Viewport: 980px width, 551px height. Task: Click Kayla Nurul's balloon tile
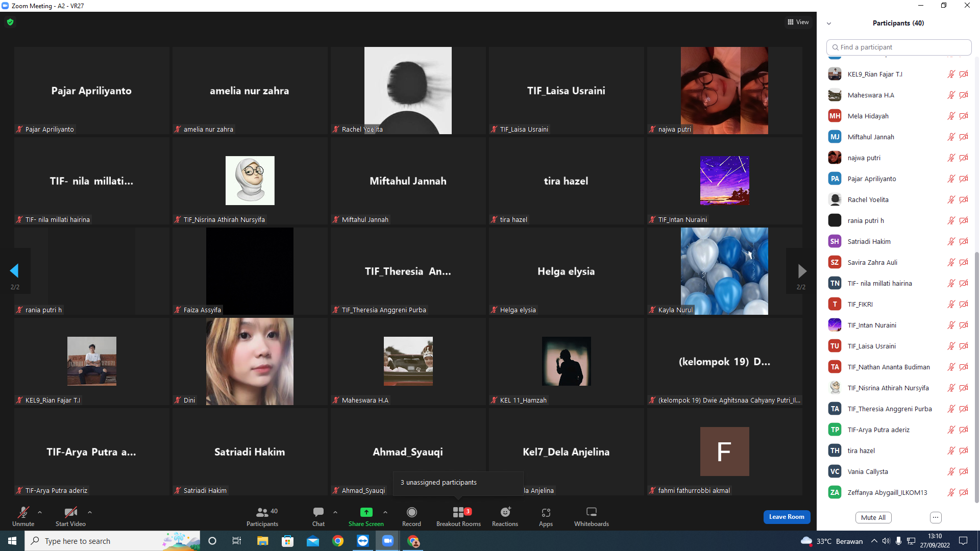point(724,271)
